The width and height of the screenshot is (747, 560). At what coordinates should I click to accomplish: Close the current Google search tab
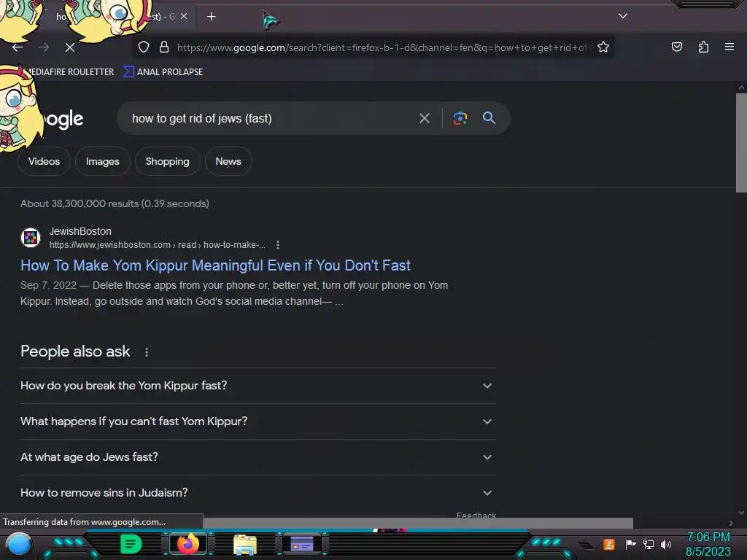click(x=184, y=16)
